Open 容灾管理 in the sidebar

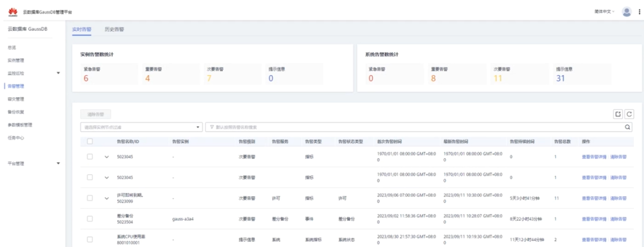pyautogui.click(x=16, y=99)
